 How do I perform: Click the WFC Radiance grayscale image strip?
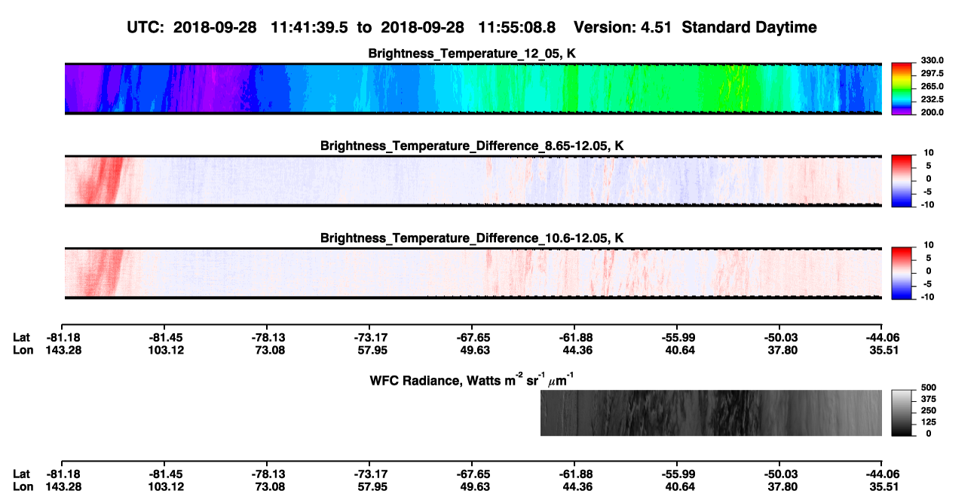point(711,413)
